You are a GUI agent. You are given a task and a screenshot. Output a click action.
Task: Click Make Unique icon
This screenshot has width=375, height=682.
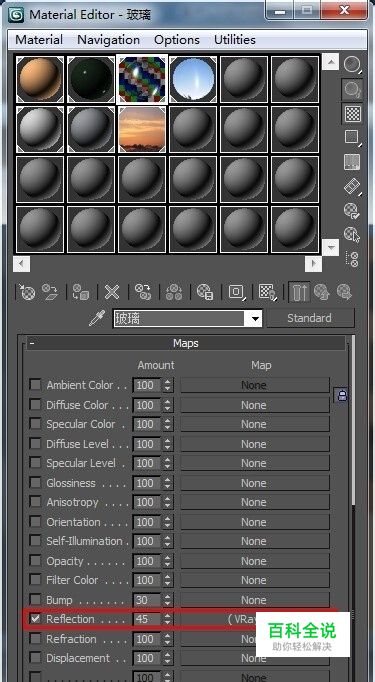[174, 292]
